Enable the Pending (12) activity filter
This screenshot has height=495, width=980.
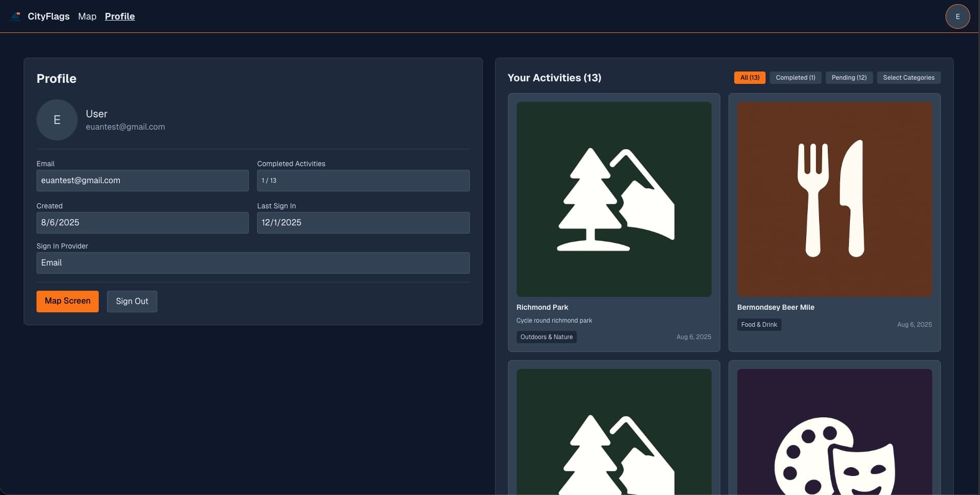click(849, 77)
